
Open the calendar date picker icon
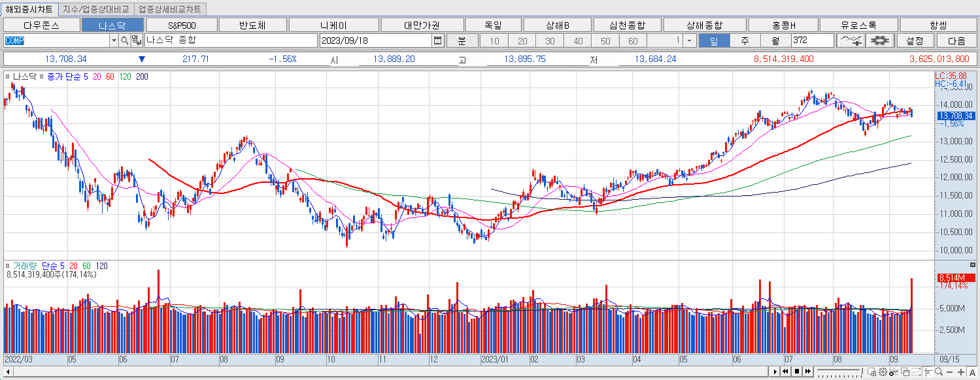(x=437, y=40)
